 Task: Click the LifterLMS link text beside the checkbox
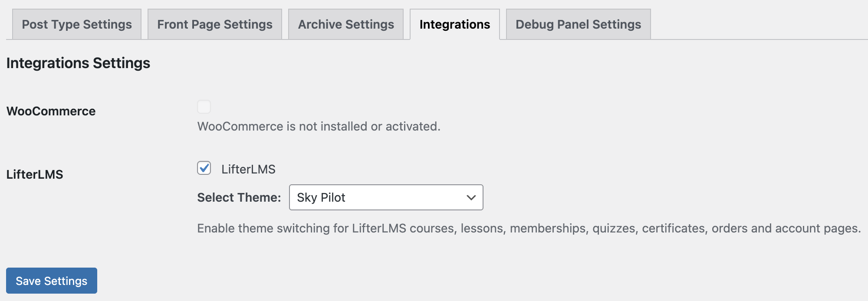[248, 170]
